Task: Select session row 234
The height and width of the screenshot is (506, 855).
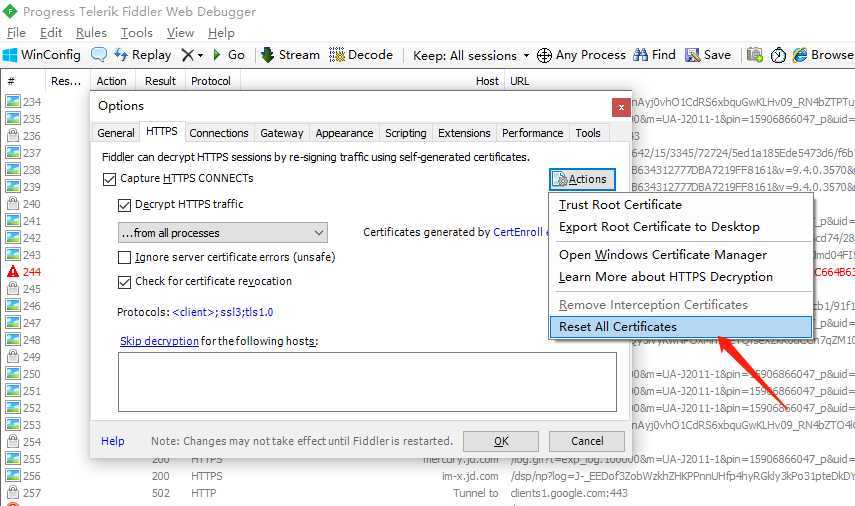Action: 23,102
